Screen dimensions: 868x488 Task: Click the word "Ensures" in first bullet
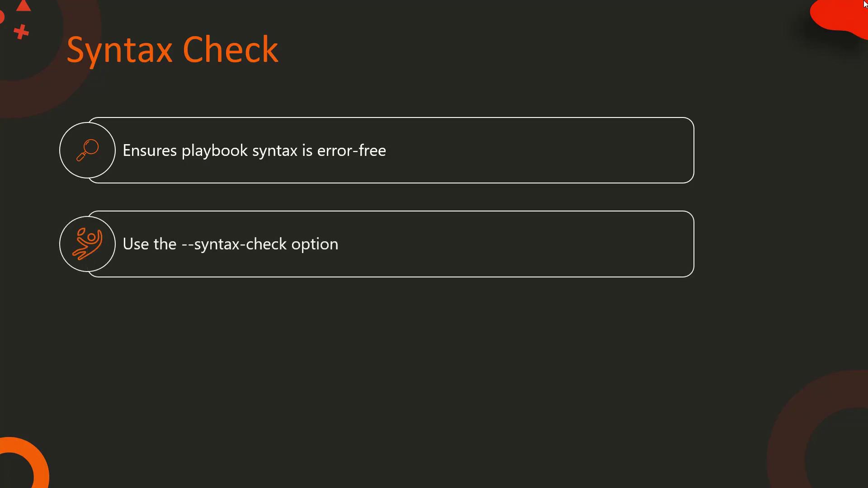149,150
